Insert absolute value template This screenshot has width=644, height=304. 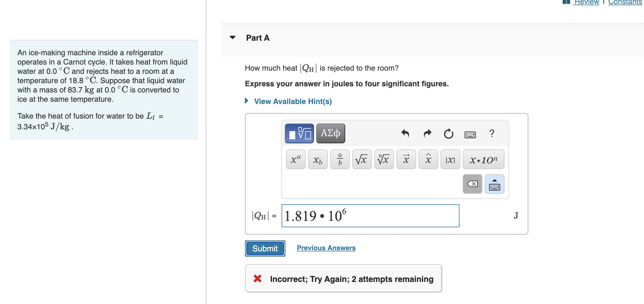click(450, 159)
